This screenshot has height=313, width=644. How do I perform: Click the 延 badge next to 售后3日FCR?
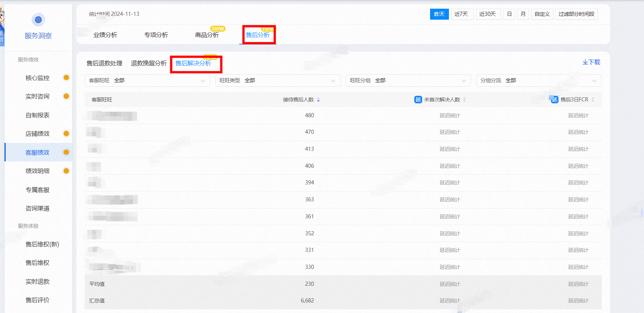pos(554,100)
